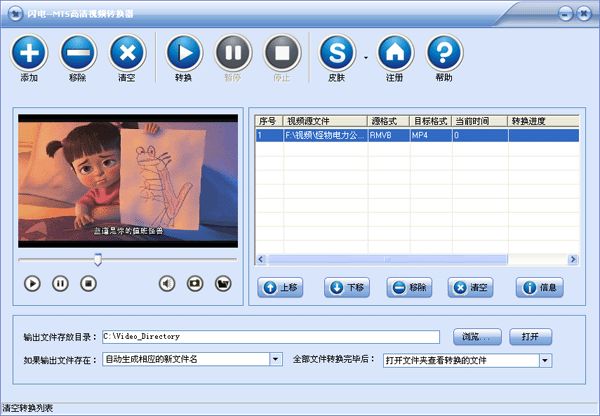600x416 pixels.
Task: Click the output directory path input field
Action: (x=270, y=336)
